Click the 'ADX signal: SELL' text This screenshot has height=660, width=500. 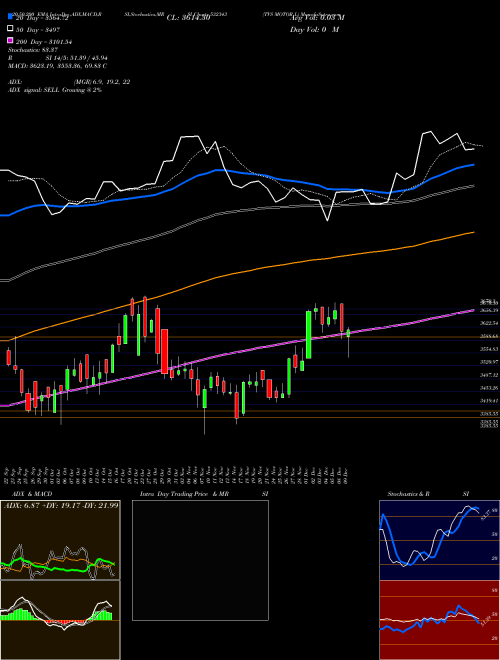34,90
